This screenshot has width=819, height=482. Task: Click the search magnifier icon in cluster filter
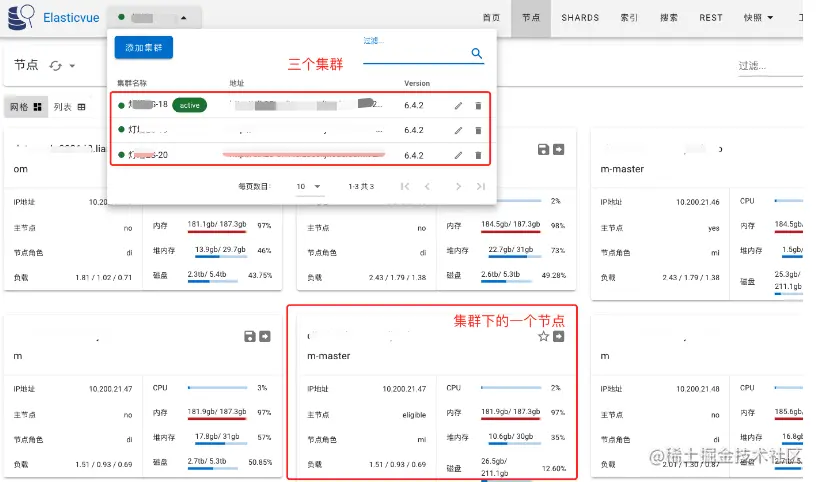pos(476,53)
